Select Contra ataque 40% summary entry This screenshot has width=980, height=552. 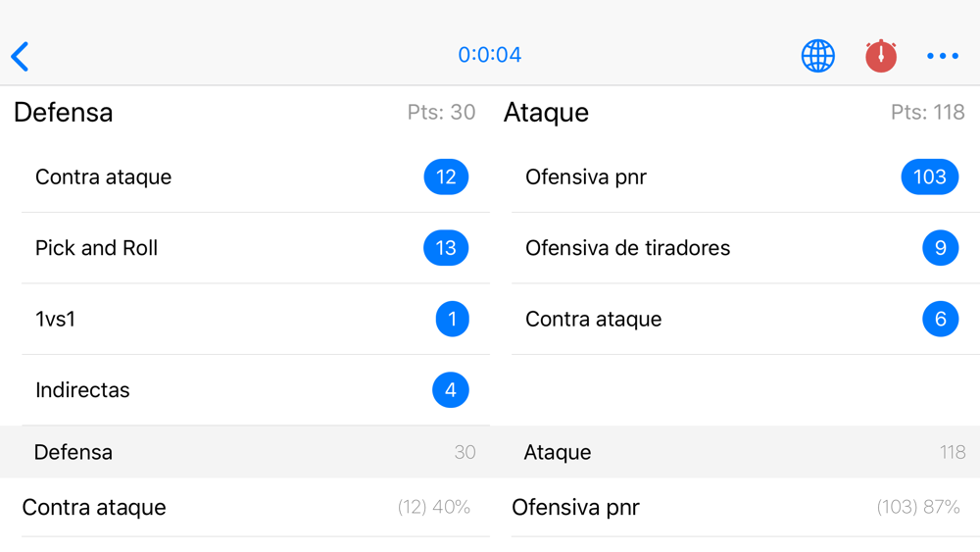click(245, 507)
